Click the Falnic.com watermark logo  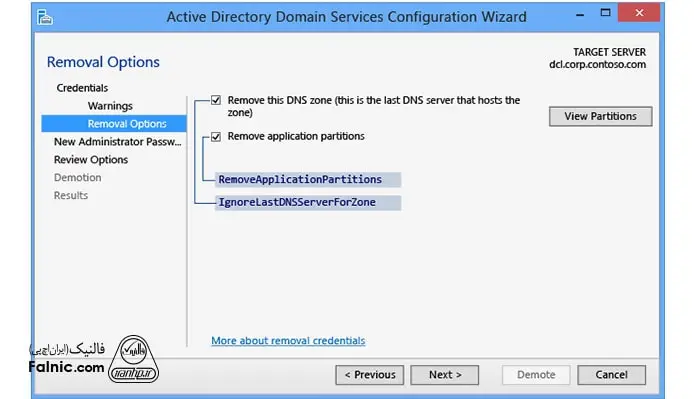click(66, 359)
